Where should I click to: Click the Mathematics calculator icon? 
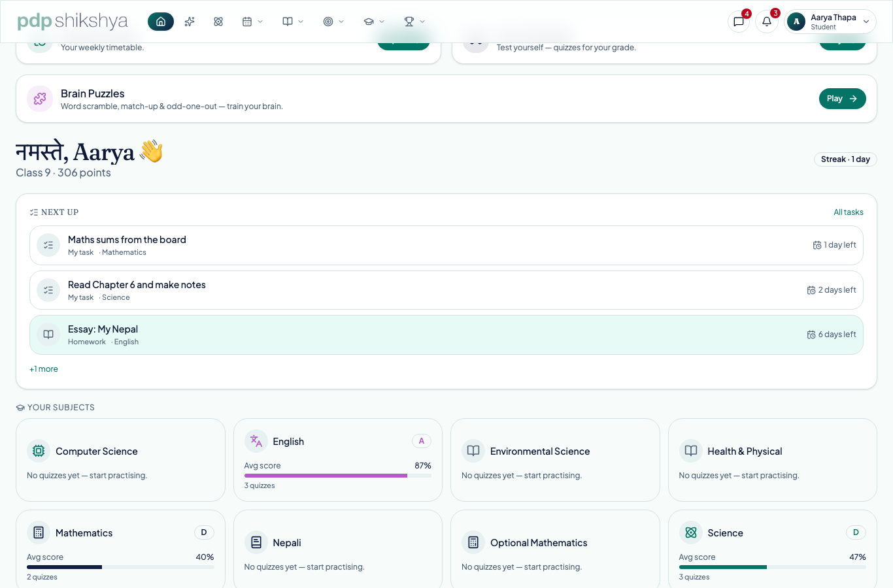pos(39,532)
